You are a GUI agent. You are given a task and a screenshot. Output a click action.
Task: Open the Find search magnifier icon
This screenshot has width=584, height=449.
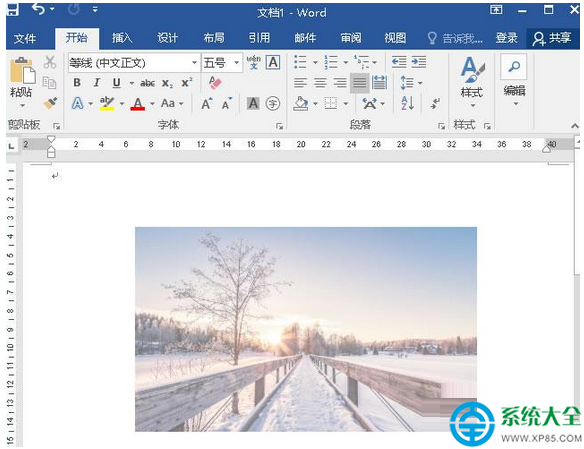514,67
